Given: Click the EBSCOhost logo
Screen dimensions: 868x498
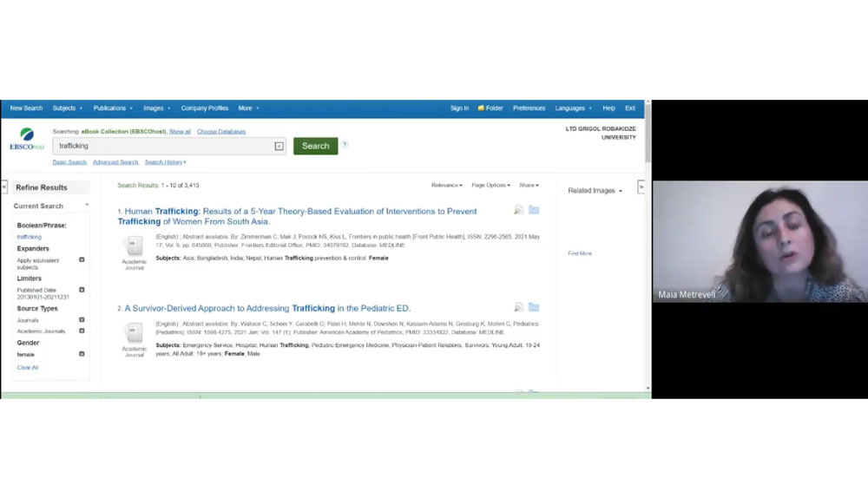Looking at the screenshot, I should pyautogui.click(x=26, y=140).
